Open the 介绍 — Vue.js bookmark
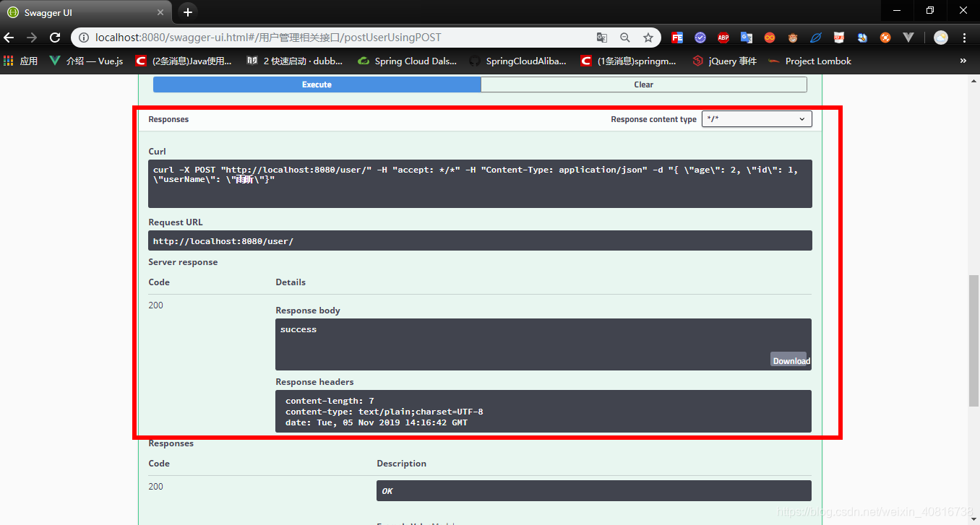 86,61
